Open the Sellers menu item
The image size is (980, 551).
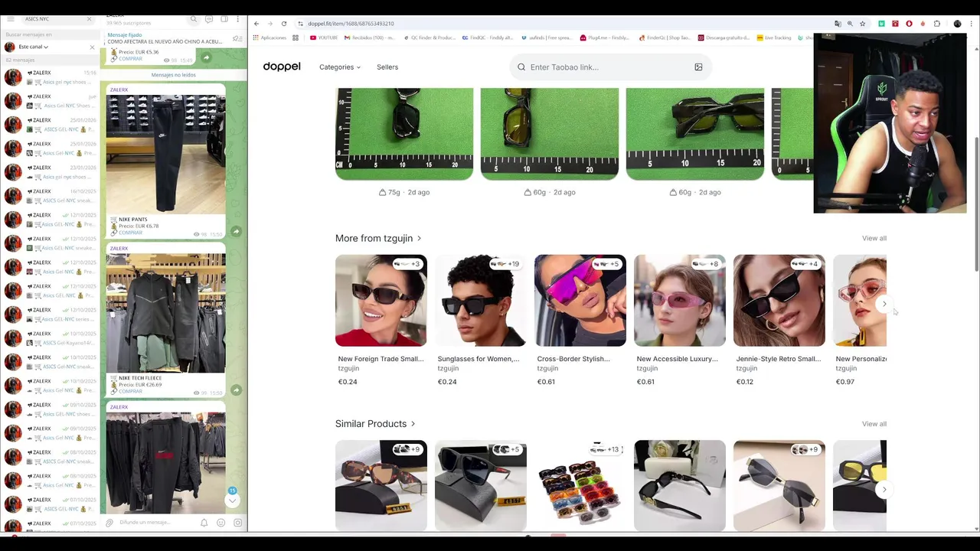pyautogui.click(x=387, y=67)
